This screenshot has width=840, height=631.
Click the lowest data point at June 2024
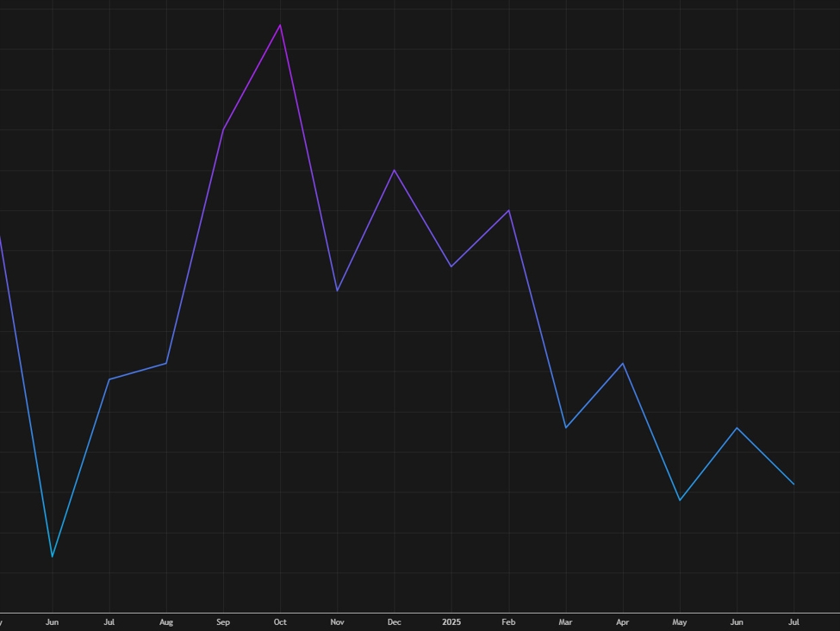[53, 556]
